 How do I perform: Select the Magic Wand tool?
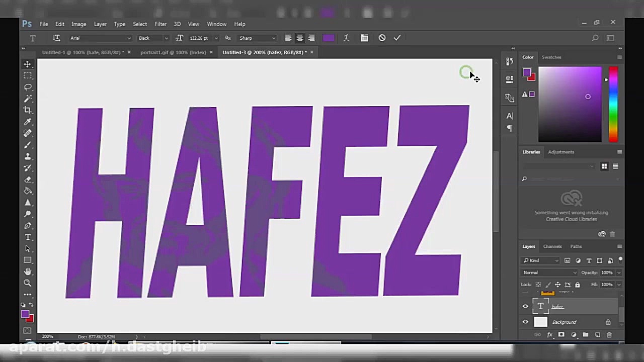click(28, 99)
